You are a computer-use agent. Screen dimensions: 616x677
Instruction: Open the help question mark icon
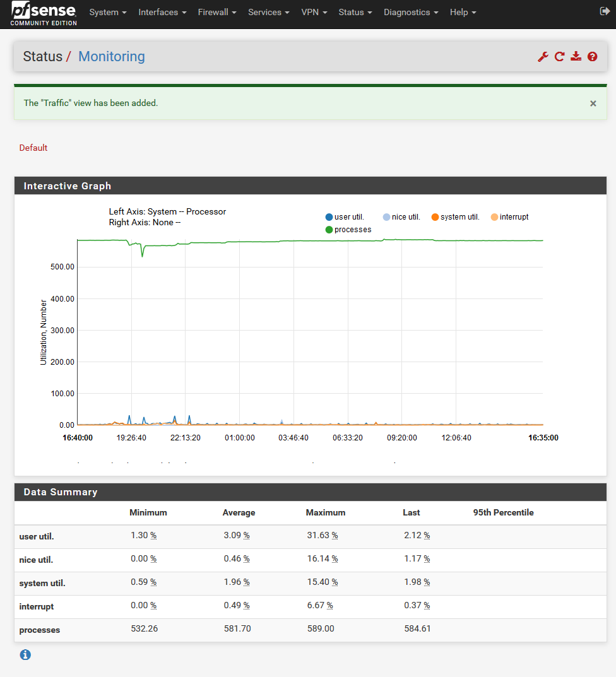coord(592,57)
